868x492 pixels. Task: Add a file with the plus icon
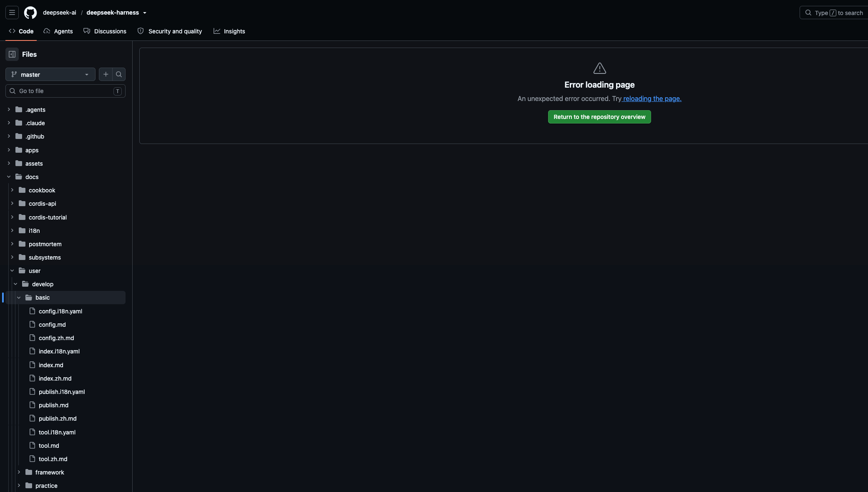click(106, 74)
